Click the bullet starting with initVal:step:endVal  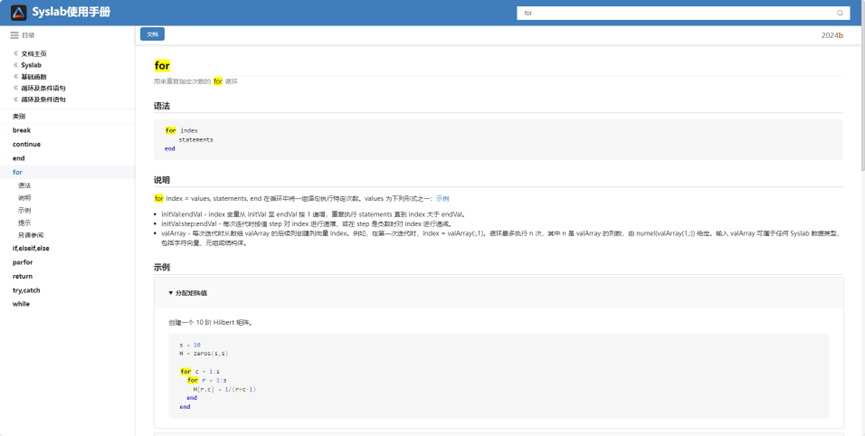tap(307, 224)
